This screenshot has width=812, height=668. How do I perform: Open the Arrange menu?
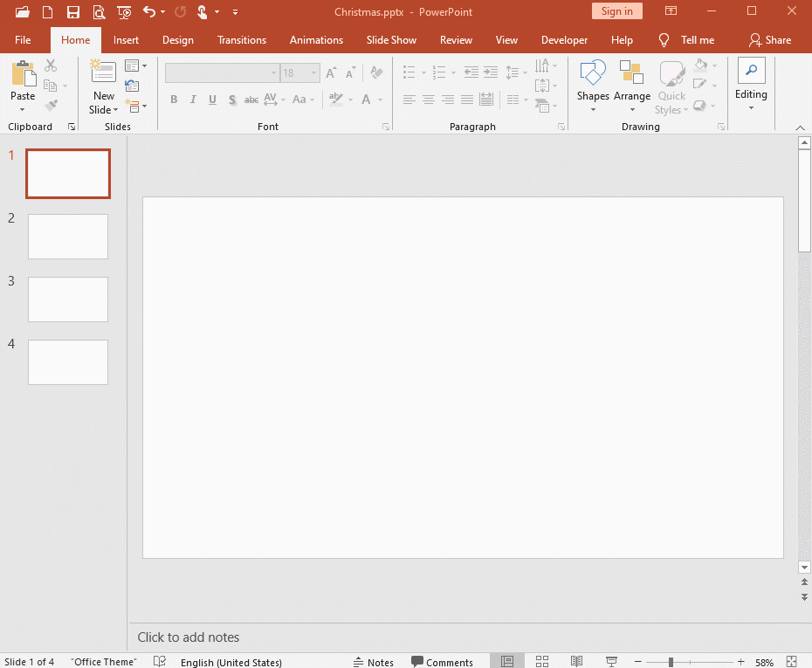(632, 86)
